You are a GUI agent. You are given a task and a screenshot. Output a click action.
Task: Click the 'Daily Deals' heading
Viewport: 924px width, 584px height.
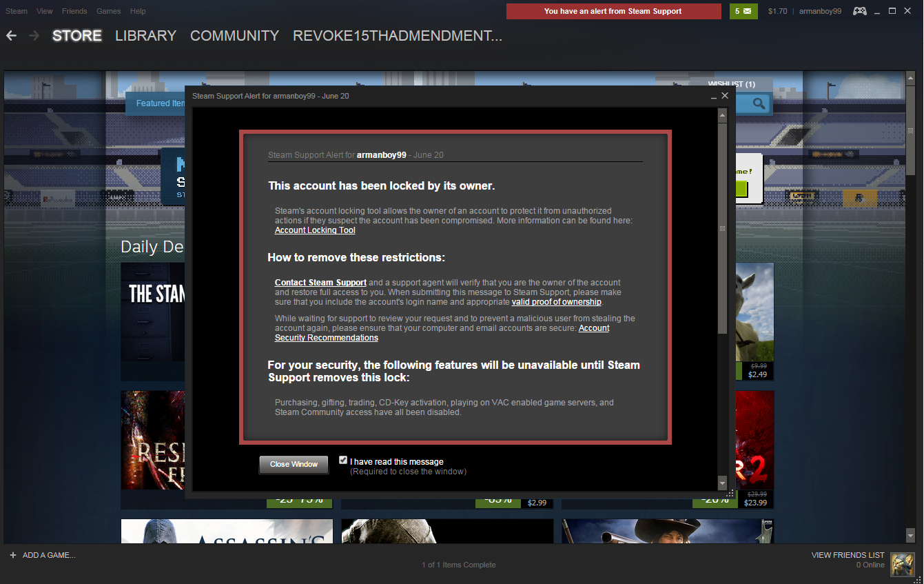[x=152, y=247]
